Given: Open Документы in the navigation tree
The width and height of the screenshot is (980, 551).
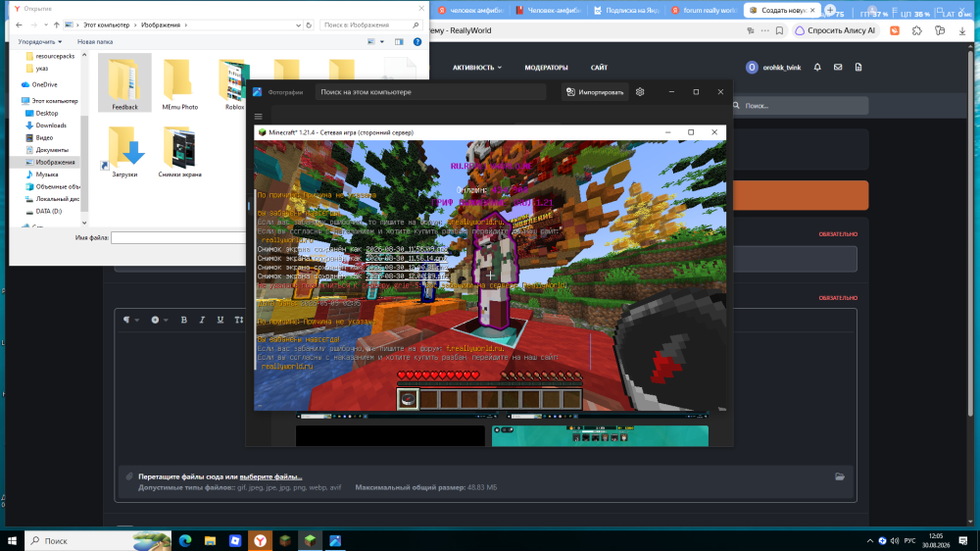Looking at the screenshot, I should pyautogui.click(x=47, y=150).
